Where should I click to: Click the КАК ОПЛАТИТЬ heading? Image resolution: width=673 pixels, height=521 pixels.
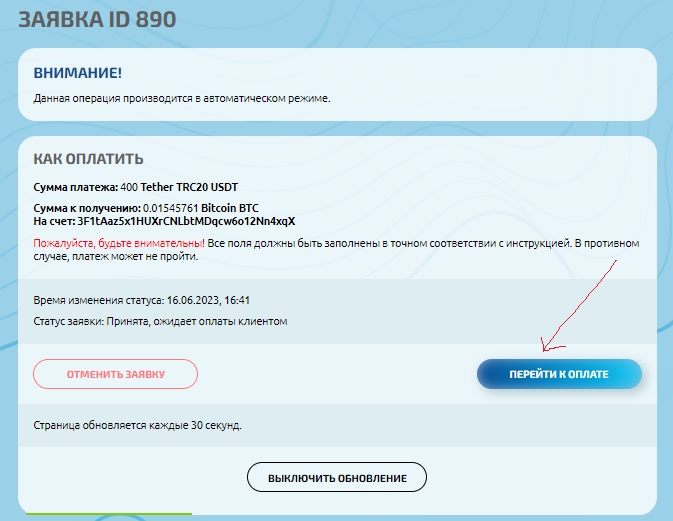[x=88, y=159]
